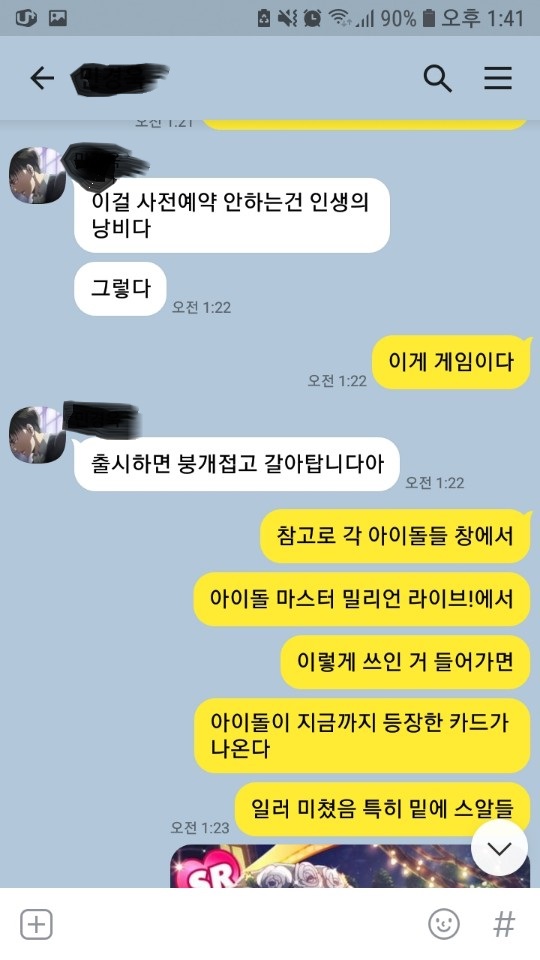Tap the battery indicator in status bar

click(429, 18)
